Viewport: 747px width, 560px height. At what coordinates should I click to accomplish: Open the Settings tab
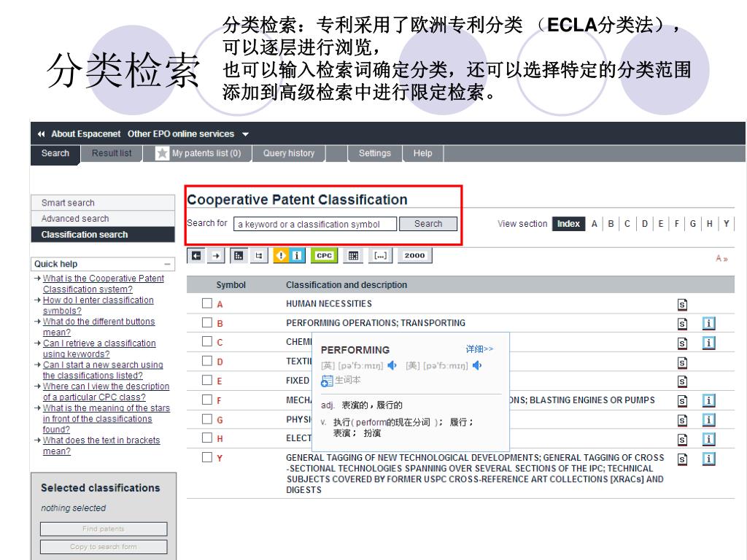point(374,153)
